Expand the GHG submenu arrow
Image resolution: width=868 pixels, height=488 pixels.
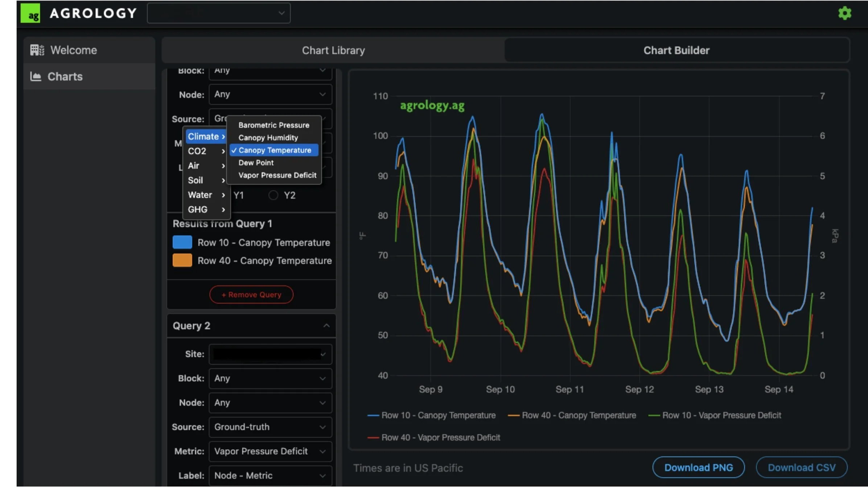(x=223, y=210)
